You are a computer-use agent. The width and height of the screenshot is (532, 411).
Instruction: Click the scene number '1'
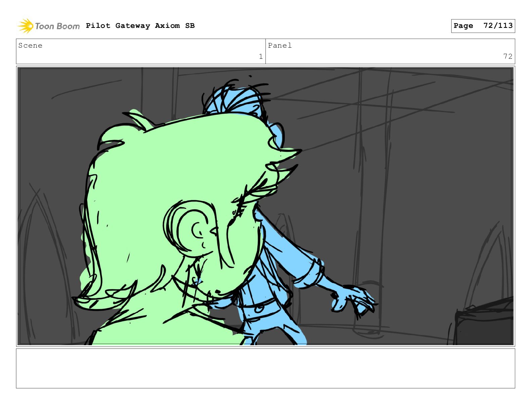pos(261,56)
